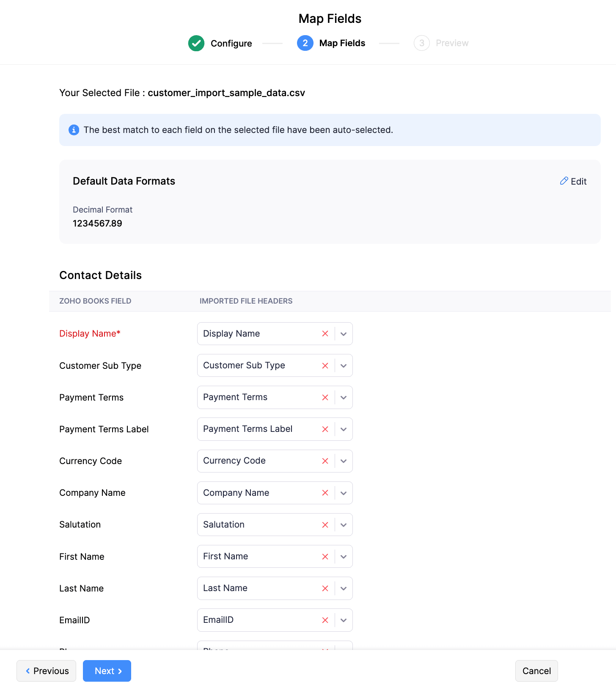The image size is (616, 691).
Task: Remove the Salutation mapped header
Action: (325, 525)
